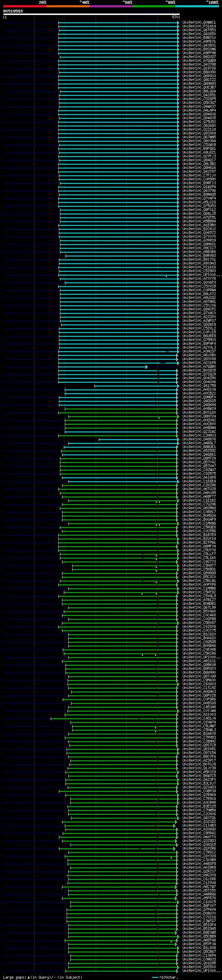This screenshot has height=980, width=222.
Task: Open the UniRef100_Q6T553 entry
Action: [x=199, y=30]
